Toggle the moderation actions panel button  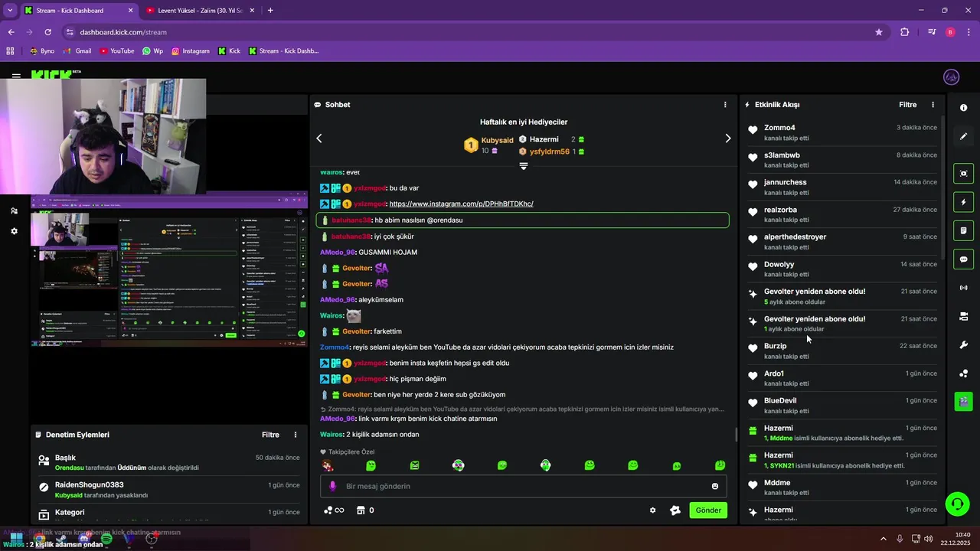coord(964,230)
